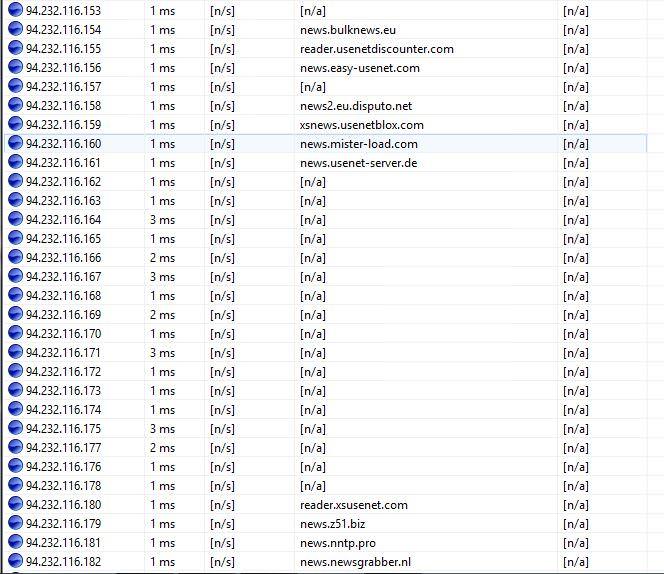Click hostname [n/a] for 94.232.116.170
664x574 pixels.
313,334
